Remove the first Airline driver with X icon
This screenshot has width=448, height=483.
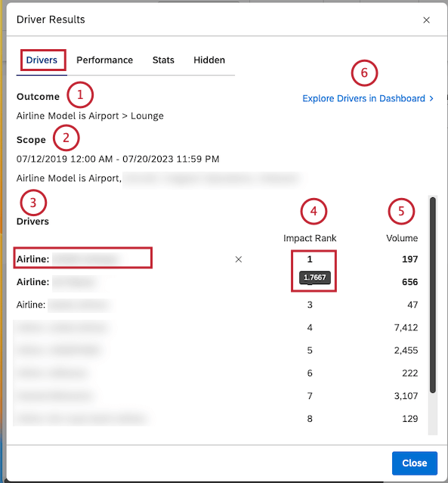tap(238, 259)
